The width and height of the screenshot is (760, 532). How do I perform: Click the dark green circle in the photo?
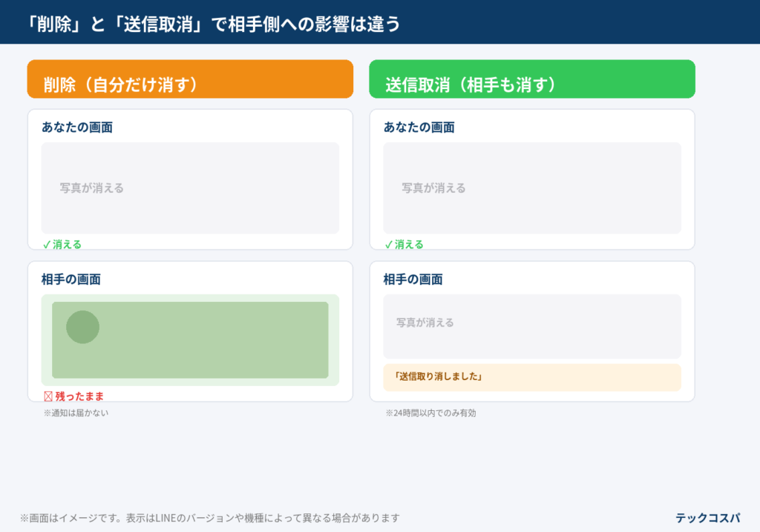coord(83,327)
